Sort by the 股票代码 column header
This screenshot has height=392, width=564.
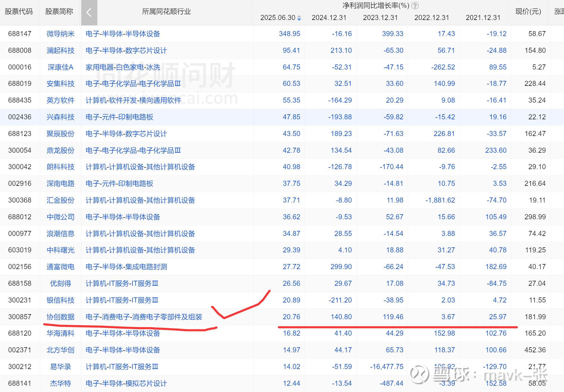[x=19, y=12]
